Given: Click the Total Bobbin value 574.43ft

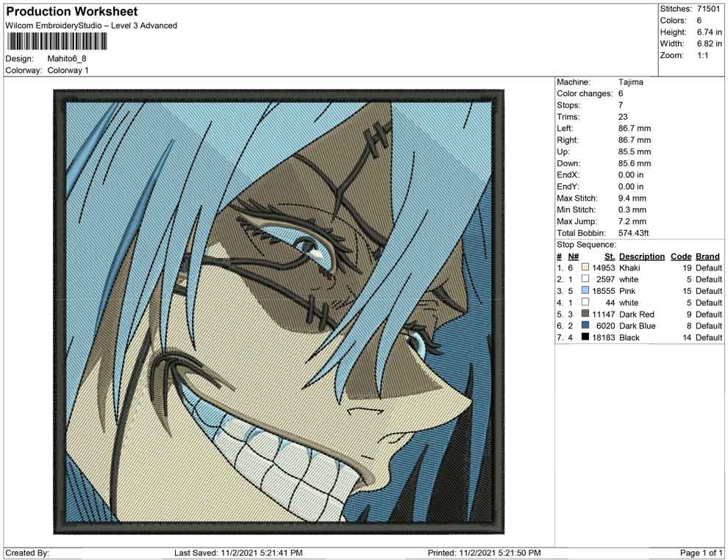Looking at the screenshot, I should [x=633, y=233].
